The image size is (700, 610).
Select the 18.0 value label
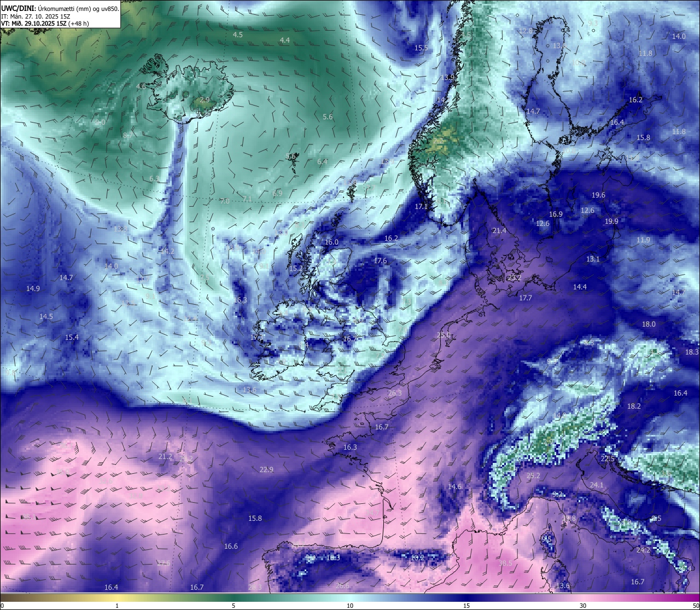649,324
